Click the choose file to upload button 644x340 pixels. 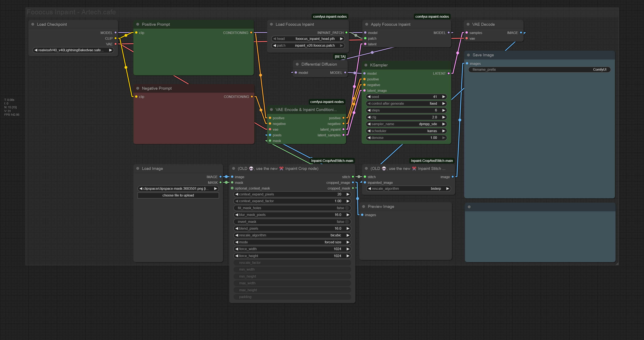(178, 195)
